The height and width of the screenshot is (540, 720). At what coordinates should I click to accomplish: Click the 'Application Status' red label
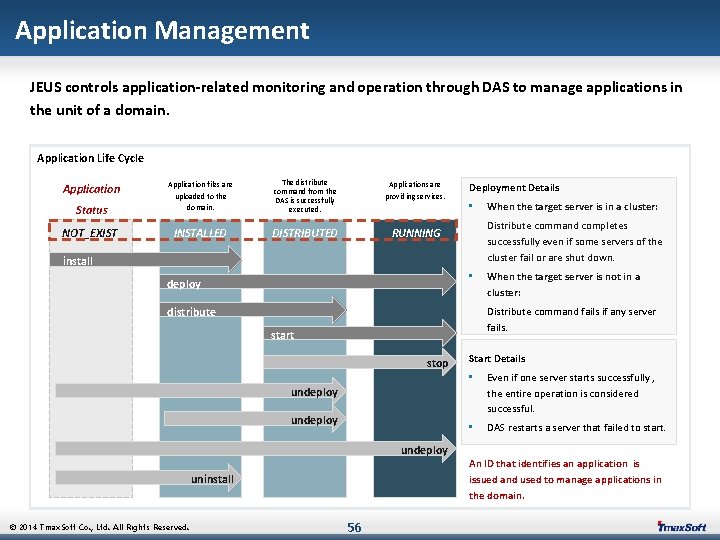point(91,199)
